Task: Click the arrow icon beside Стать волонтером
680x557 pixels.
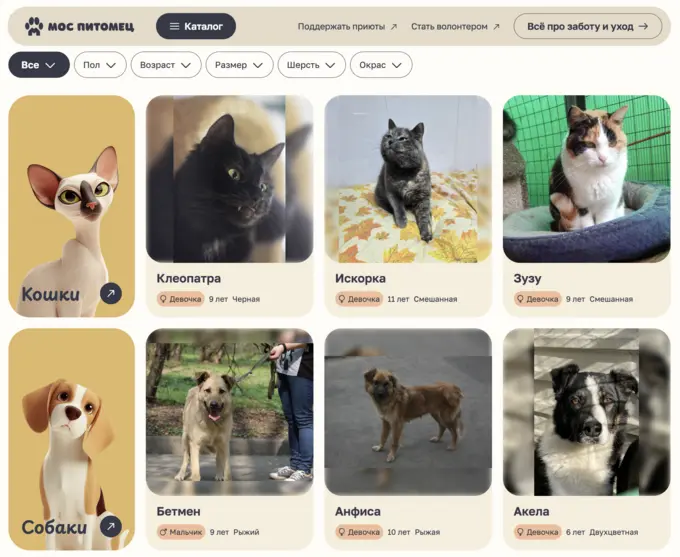Action: point(497,26)
